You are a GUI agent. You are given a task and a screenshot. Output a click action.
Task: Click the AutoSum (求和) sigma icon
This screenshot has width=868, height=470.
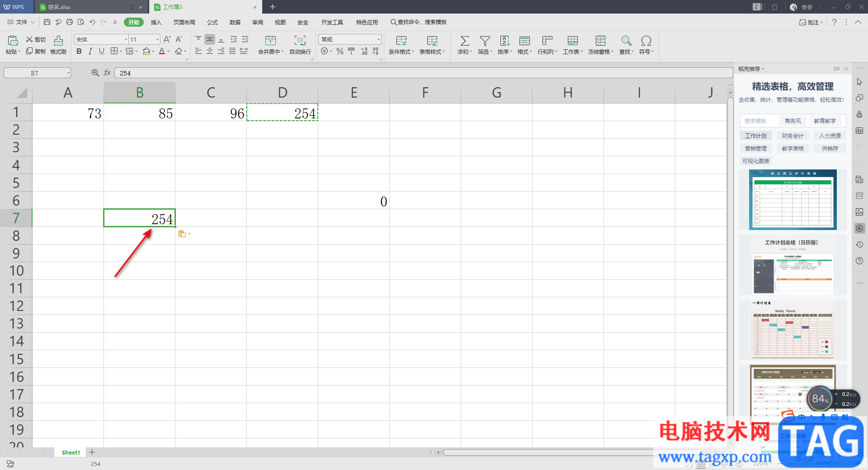464,41
